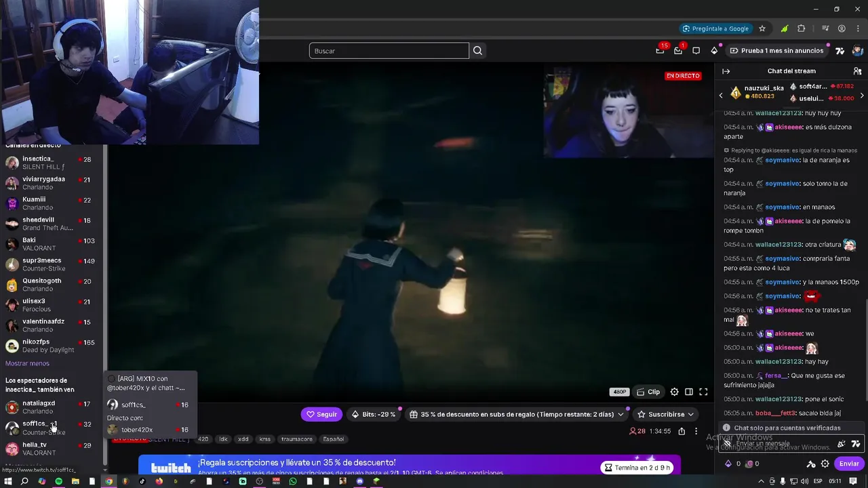Open the hella_tv channel in sidebar

coord(51,449)
